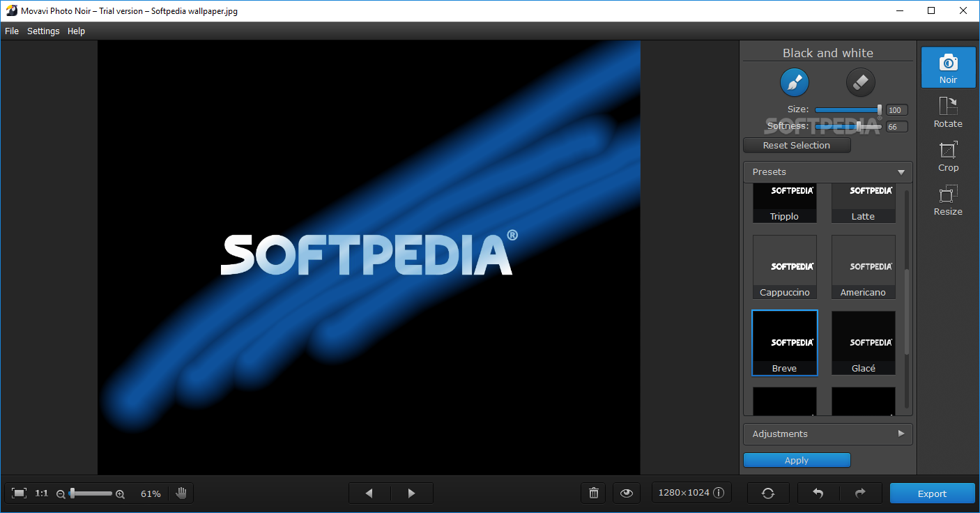Click the 1280×1024 dimensions text
This screenshot has height=513, width=980.
[684, 493]
